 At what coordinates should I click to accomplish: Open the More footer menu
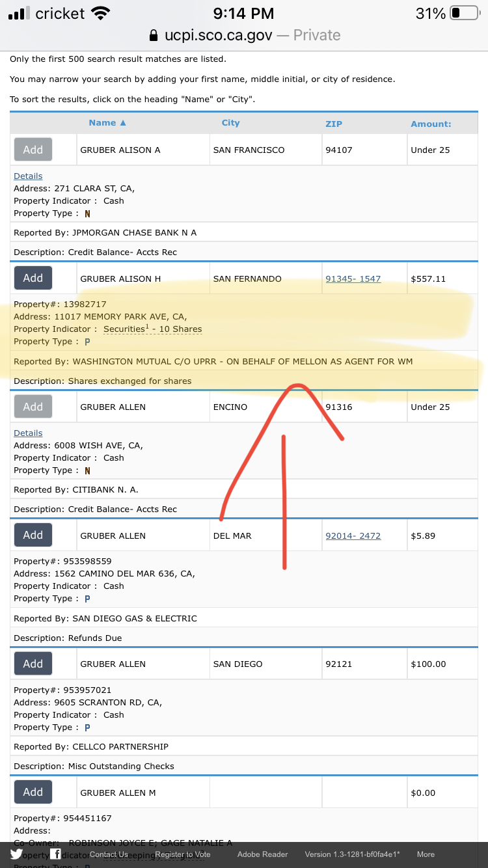[x=426, y=854]
